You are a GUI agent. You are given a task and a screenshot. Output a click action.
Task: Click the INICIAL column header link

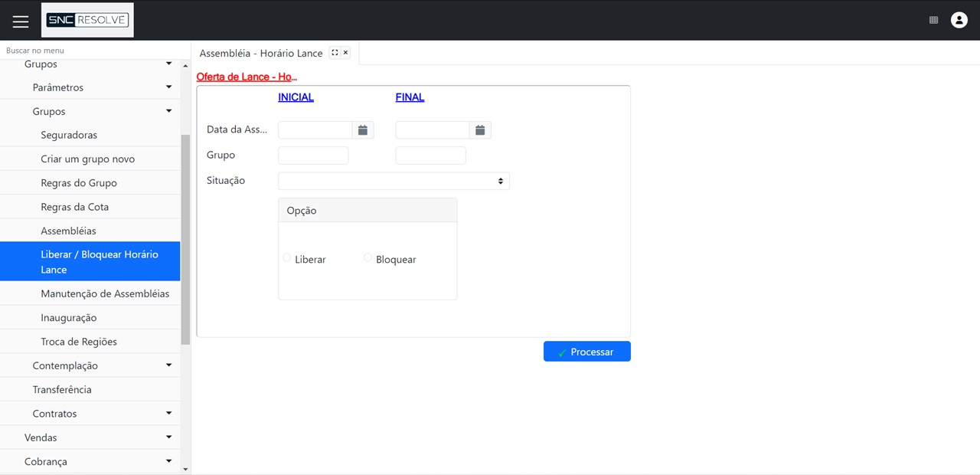coord(296,97)
